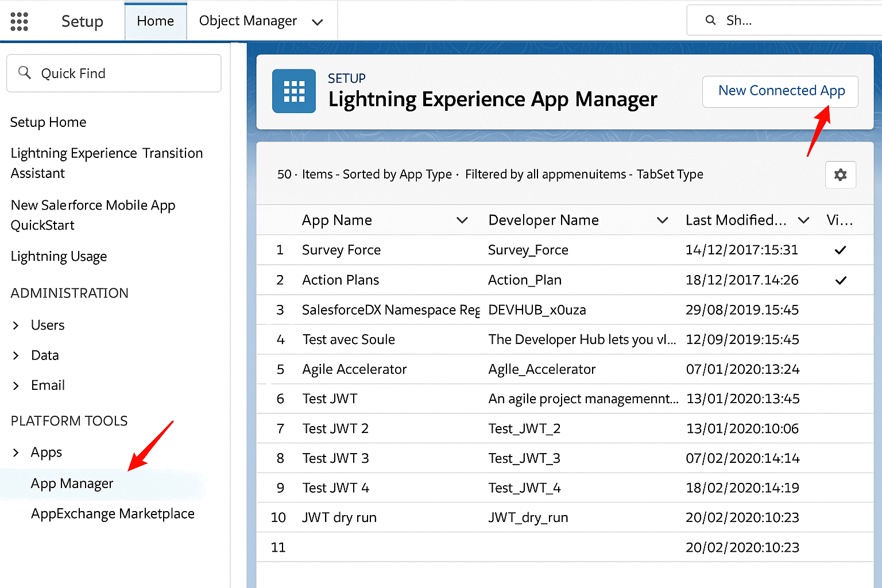
Task: Open Setup Home from the sidebar
Action: 48,122
